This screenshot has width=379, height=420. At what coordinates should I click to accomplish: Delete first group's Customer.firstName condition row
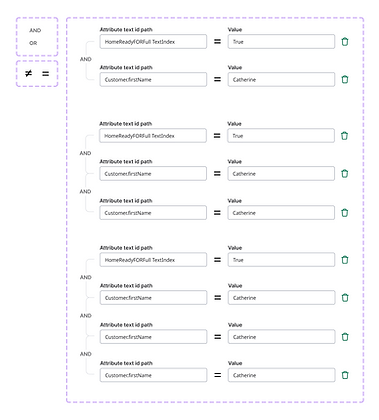click(345, 79)
